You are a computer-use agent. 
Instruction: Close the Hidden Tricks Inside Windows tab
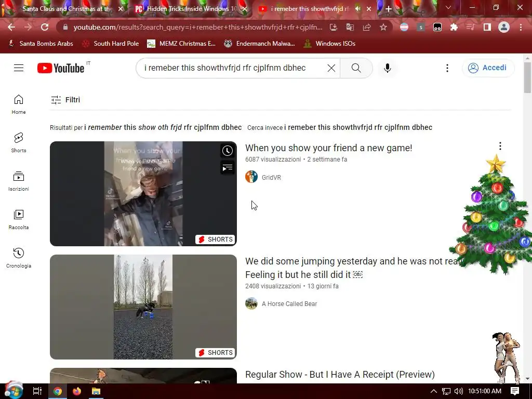point(244,9)
